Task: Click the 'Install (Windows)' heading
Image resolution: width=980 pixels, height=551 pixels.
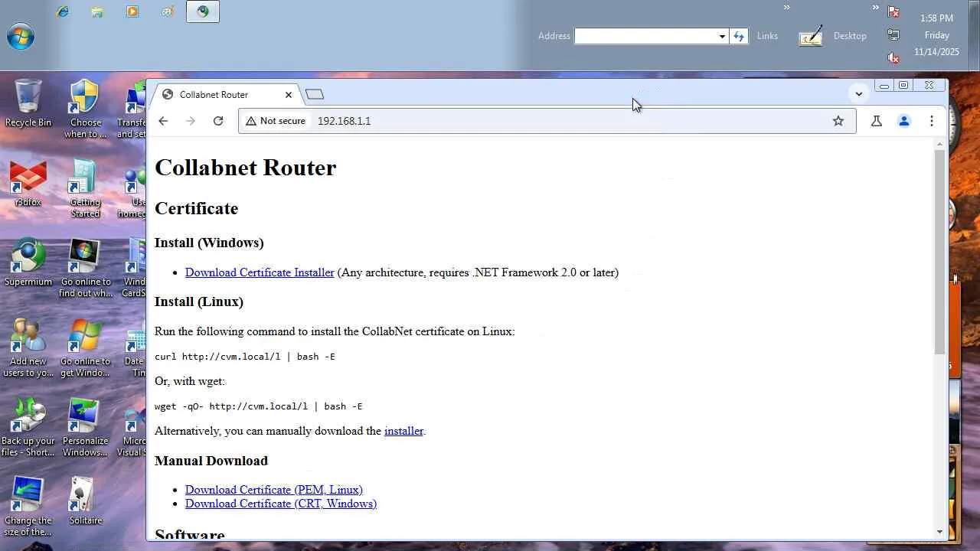Action: click(x=209, y=243)
